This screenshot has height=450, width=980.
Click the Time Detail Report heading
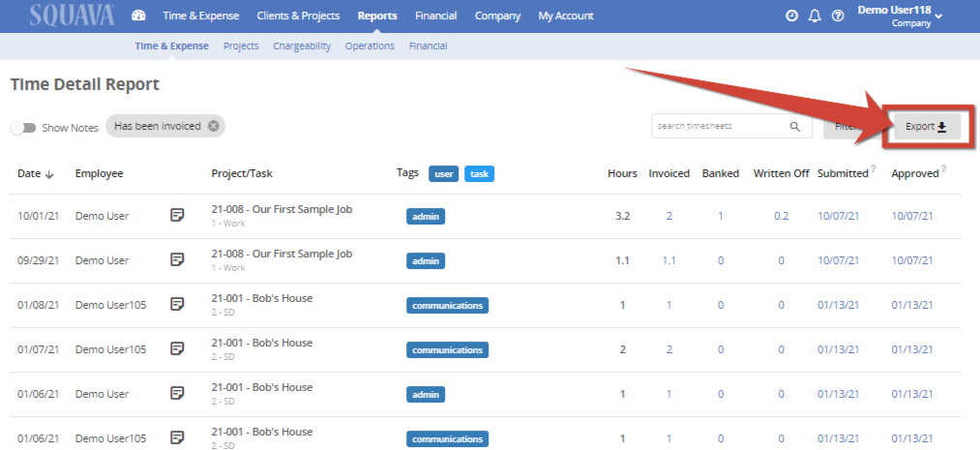[x=85, y=84]
